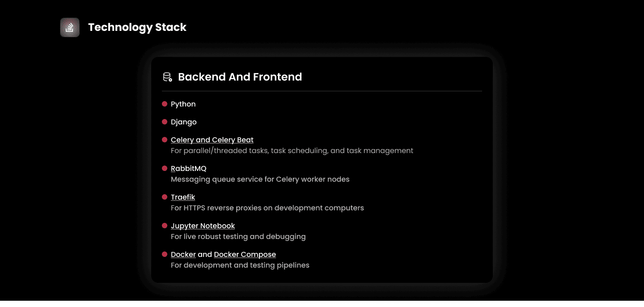The image size is (644, 307).
Task: Click the red bullet beside Django
Action: 165,122
